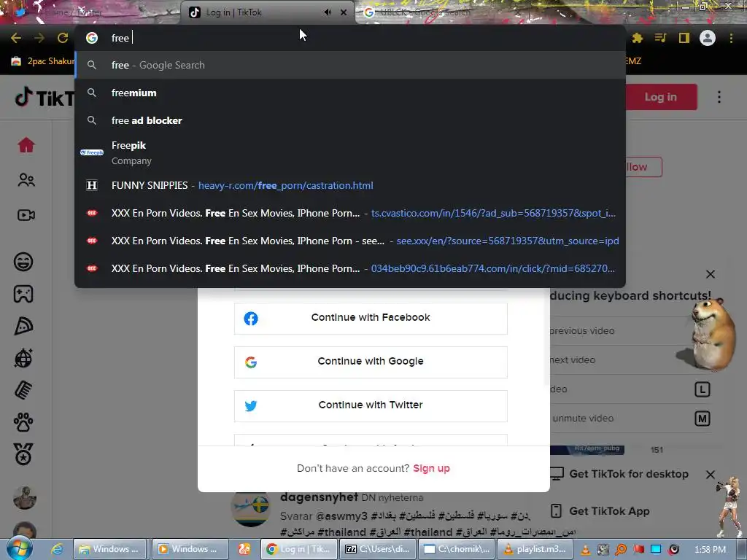The width and height of the screenshot is (747, 560).
Task: Switch to the Google Search browser tab
Action: coord(443,12)
